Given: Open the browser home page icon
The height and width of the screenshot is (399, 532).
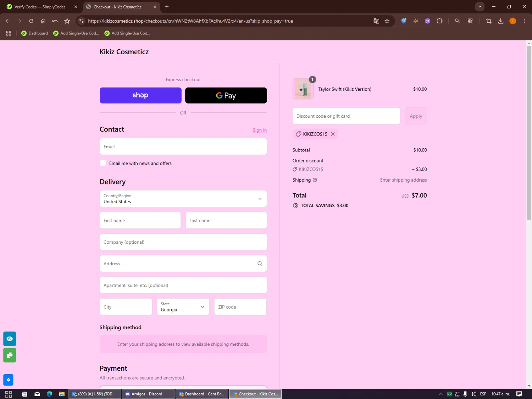Looking at the screenshot, I should click(x=43, y=21).
